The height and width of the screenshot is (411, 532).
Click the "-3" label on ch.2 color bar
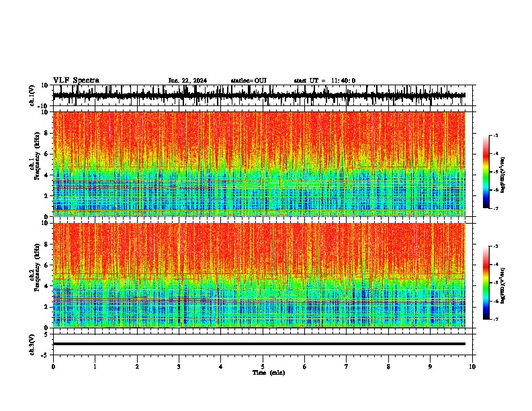coord(496,246)
